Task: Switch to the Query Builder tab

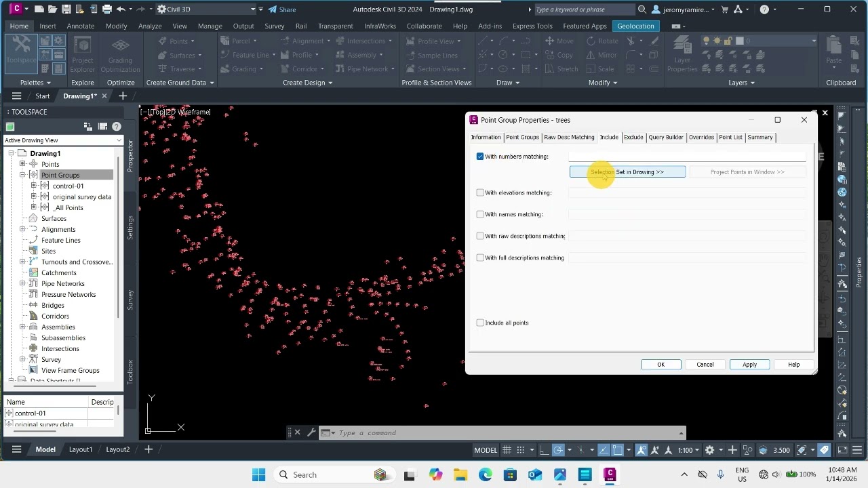Action: (666, 137)
